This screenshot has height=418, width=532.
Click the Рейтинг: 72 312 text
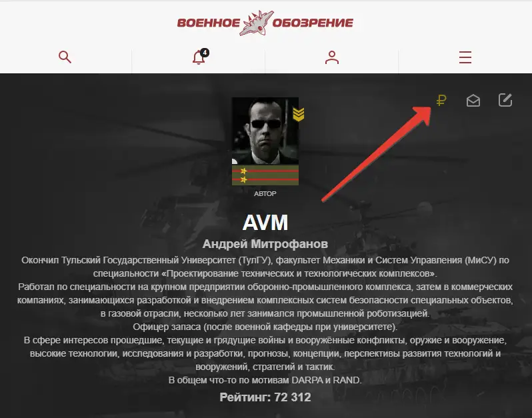(x=265, y=397)
